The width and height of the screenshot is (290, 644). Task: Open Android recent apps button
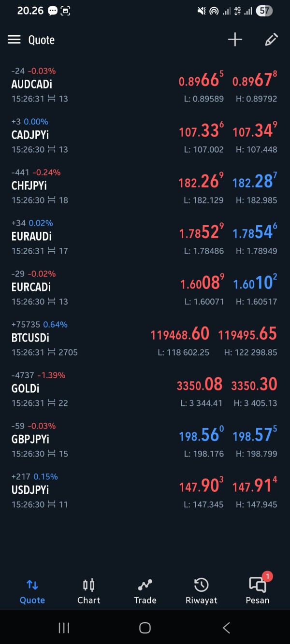[x=64, y=628]
